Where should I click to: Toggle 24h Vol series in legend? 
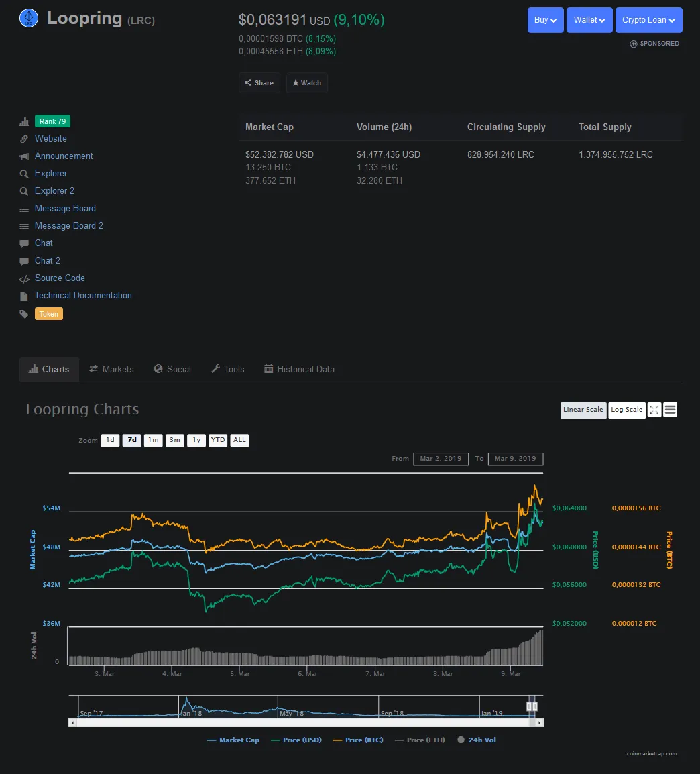pos(477,740)
